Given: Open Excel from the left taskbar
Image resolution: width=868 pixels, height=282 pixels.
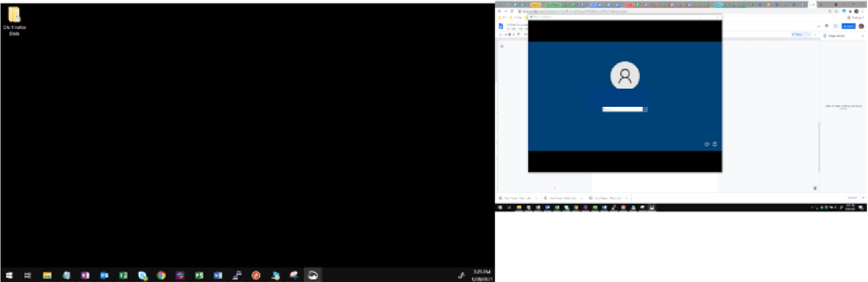Looking at the screenshot, I should 123,275.
